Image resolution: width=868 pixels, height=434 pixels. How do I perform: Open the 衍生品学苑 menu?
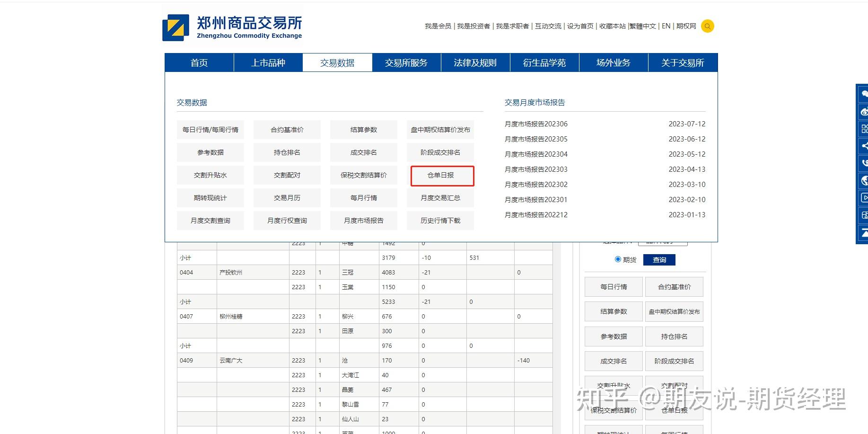(544, 62)
